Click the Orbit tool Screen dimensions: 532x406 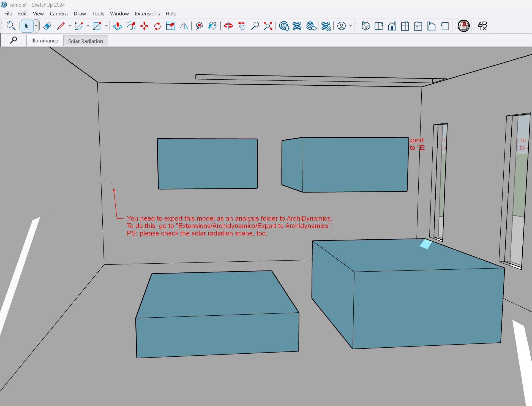228,26
